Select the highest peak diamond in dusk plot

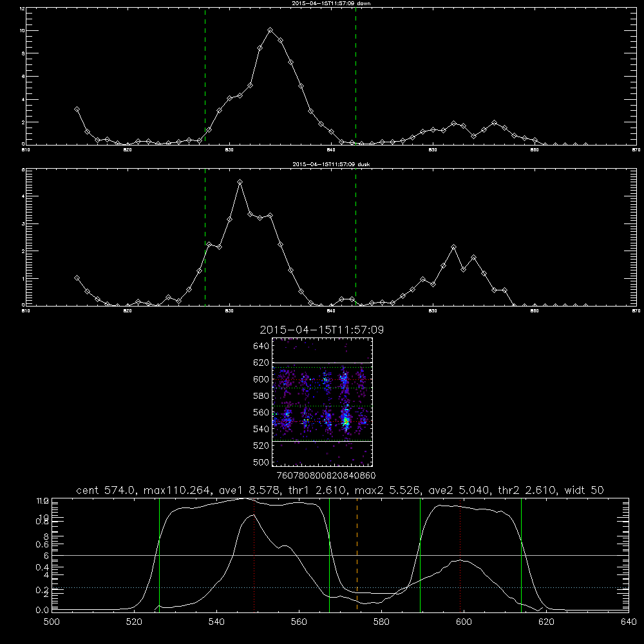(x=240, y=182)
